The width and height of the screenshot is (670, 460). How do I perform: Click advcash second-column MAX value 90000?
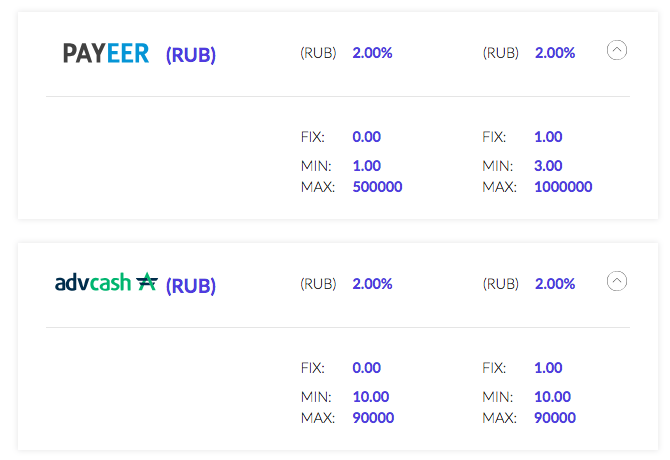tap(555, 418)
